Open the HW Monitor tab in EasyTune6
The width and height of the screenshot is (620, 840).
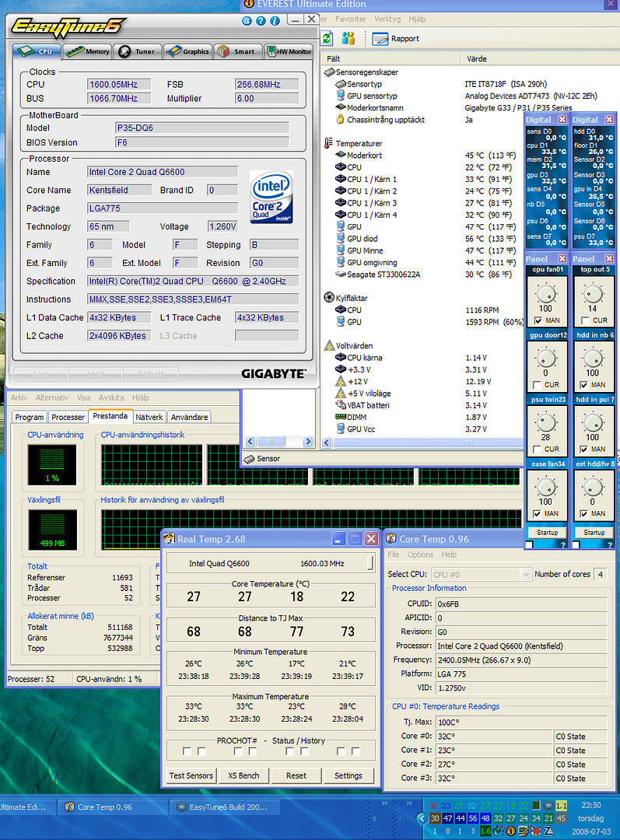[x=289, y=51]
